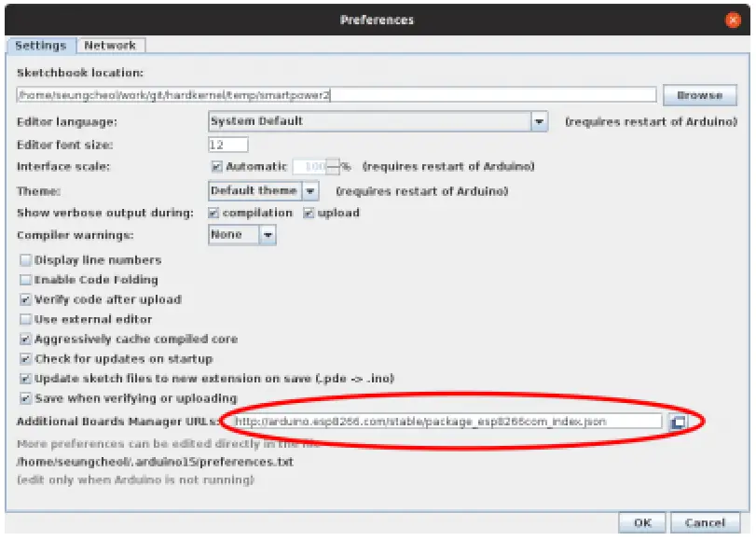Toggle Save when verifying or uploading
This screenshot has height=541, width=756.
[x=25, y=398]
